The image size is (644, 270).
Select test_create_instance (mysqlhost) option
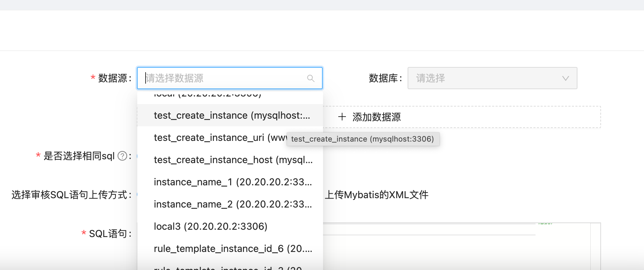click(x=230, y=115)
